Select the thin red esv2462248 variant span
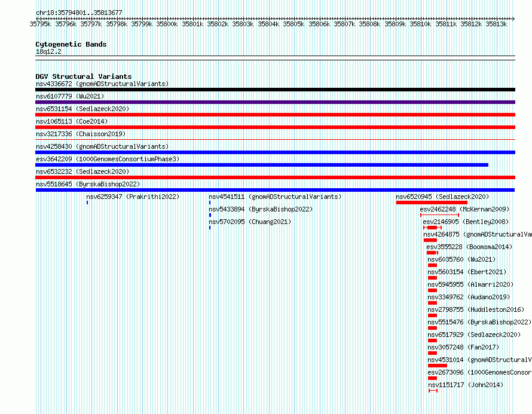This screenshot has height=414, width=532. click(440, 215)
